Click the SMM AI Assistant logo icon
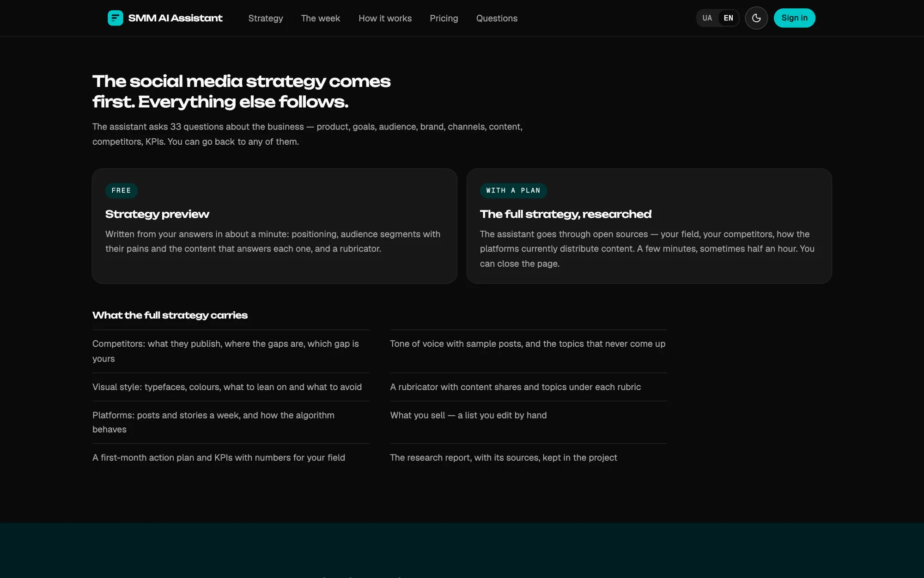The height and width of the screenshot is (578, 924). (x=115, y=18)
